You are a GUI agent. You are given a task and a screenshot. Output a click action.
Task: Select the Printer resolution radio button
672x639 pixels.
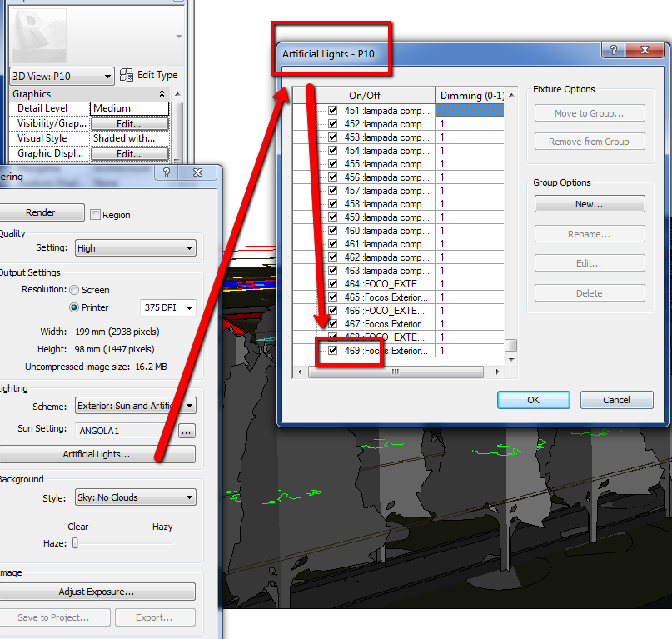[74, 307]
